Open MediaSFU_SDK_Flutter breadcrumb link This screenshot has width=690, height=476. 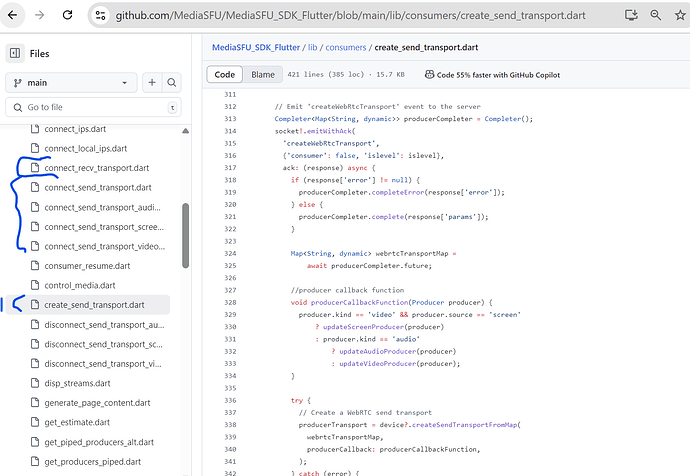click(x=256, y=48)
